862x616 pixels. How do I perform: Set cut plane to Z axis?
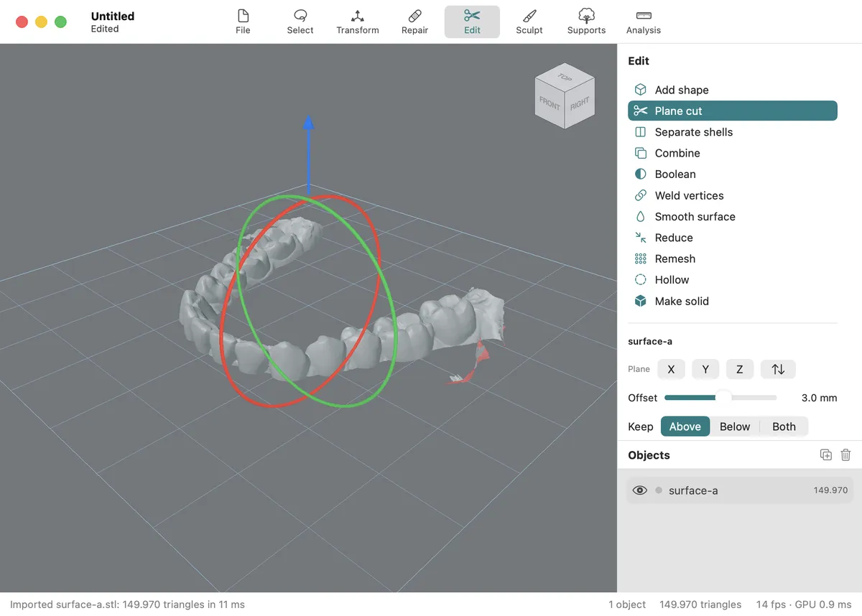tap(740, 369)
